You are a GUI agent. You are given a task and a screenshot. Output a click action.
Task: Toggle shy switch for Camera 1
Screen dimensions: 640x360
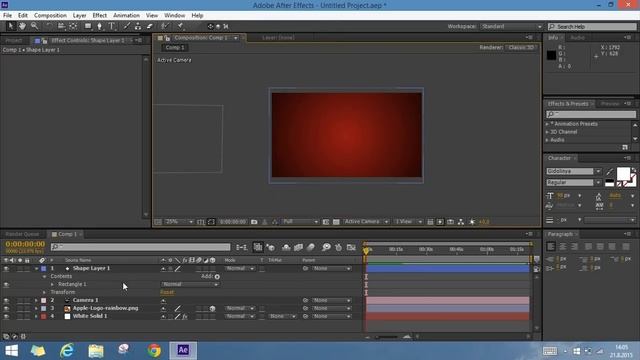(163, 300)
